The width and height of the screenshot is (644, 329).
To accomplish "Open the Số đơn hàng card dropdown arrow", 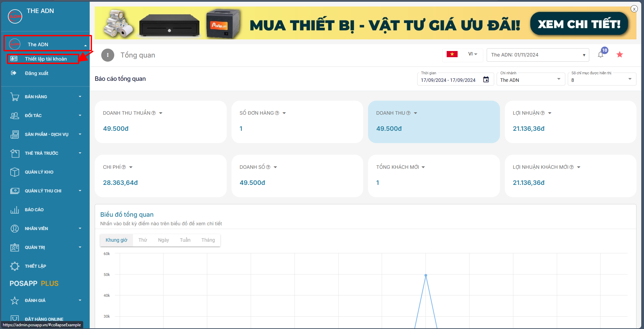I will 284,113.
